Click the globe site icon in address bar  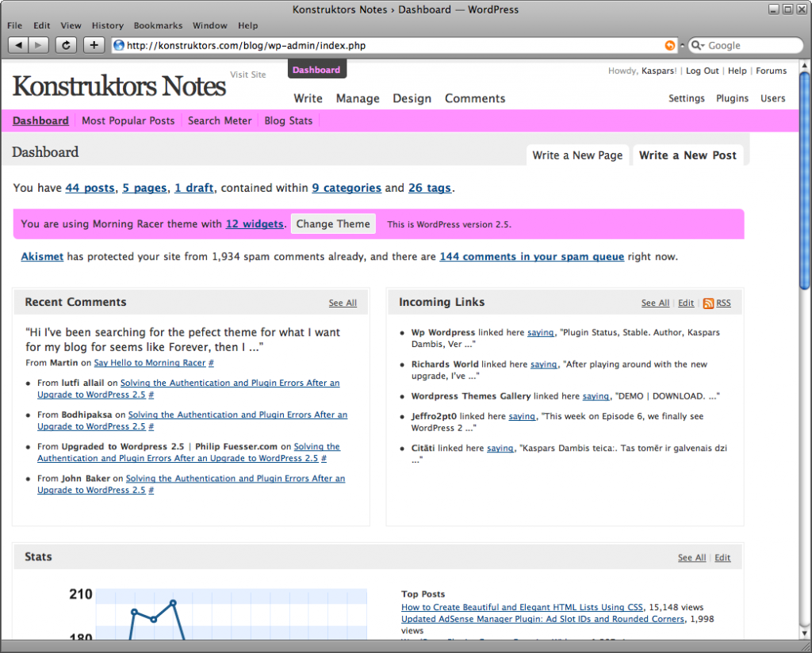(x=119, y=46)
